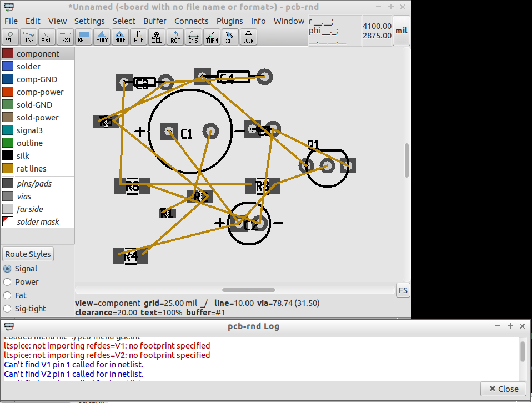Viewport: 532px width, 403px height.
Task: Select the VIA placement tool
Action: (10, 37)
